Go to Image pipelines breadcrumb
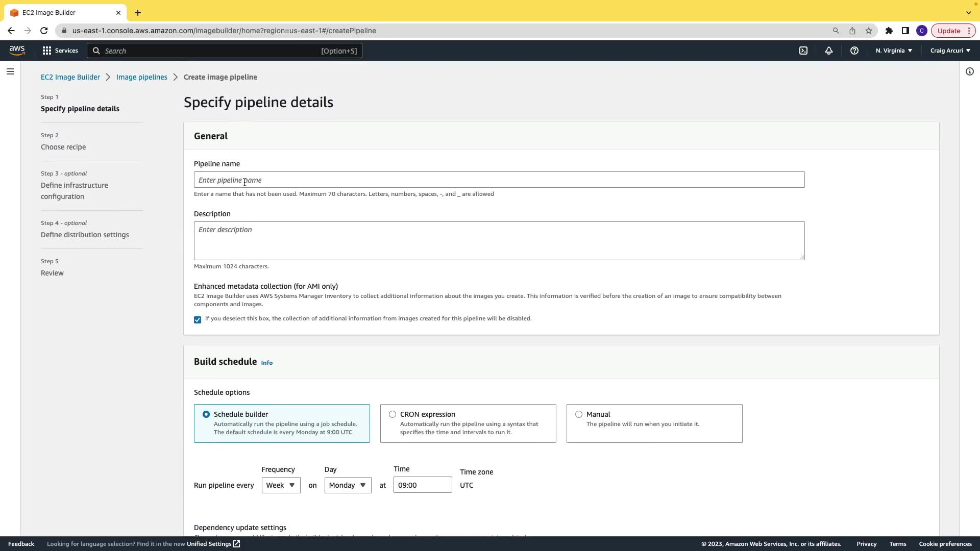The height and width of the screenshot is (551, 980). 141,77
